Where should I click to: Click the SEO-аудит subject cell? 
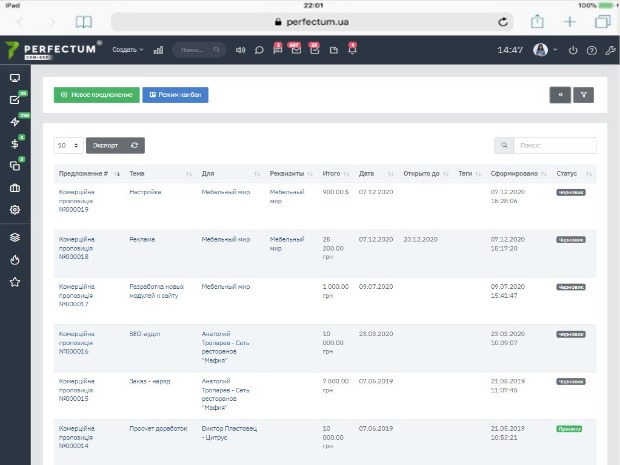[145, 334]
